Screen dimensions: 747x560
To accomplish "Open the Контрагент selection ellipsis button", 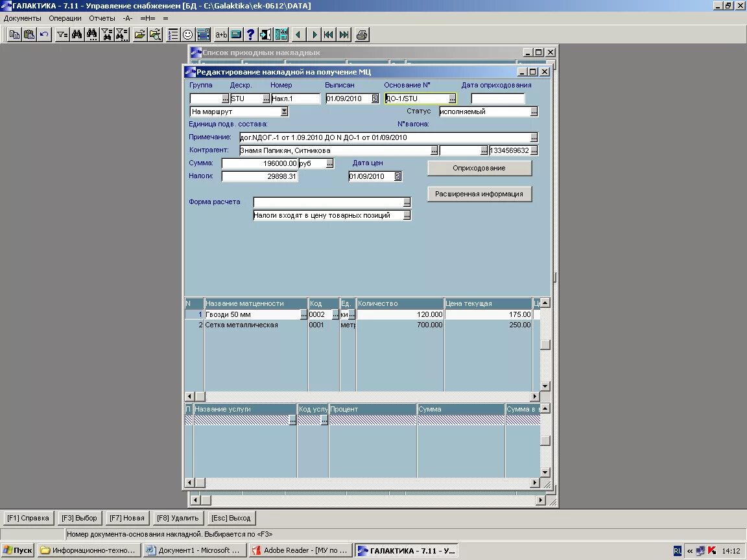I will pos(434,150).
